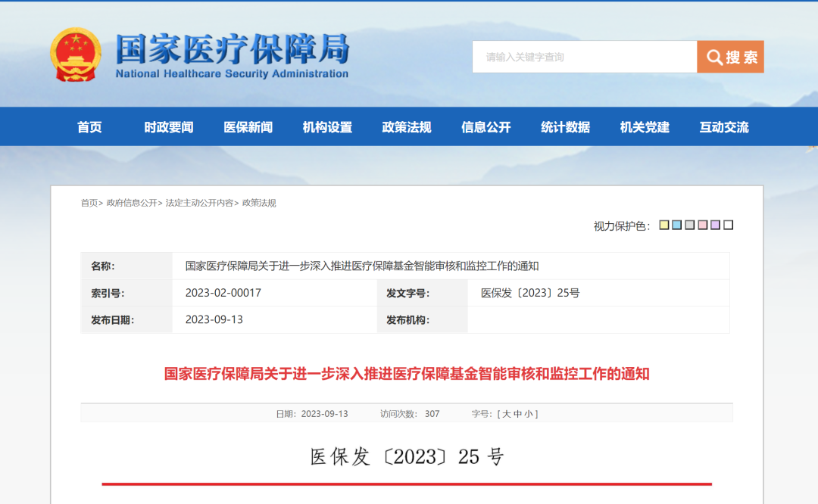This screenshot has width=818, height=504.
Task: Follow the 法定主动公开内容 breadcrumb link
Action: coord(199,203)
